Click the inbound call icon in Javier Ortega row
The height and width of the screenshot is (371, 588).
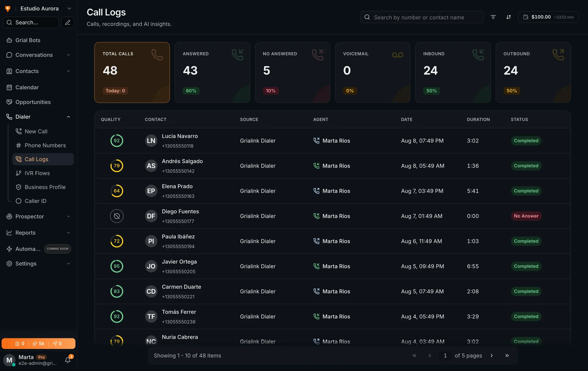316,266
